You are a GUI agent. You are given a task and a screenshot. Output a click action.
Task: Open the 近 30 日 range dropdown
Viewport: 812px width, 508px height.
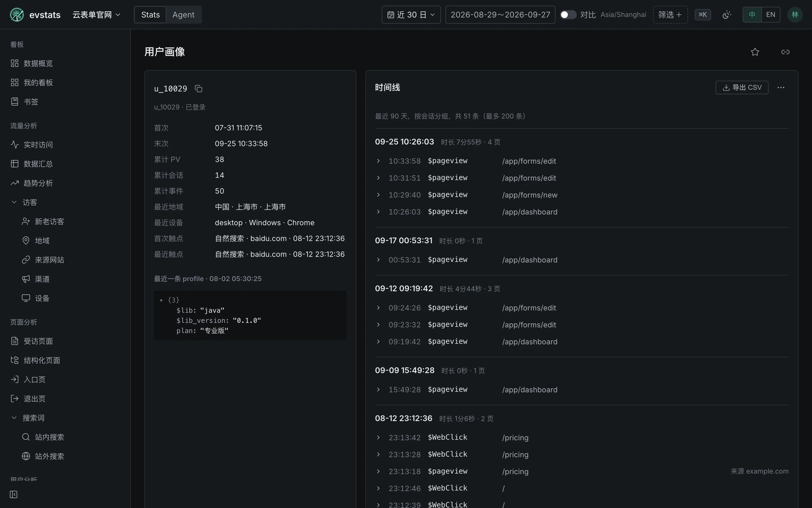(x=411, y=15)
